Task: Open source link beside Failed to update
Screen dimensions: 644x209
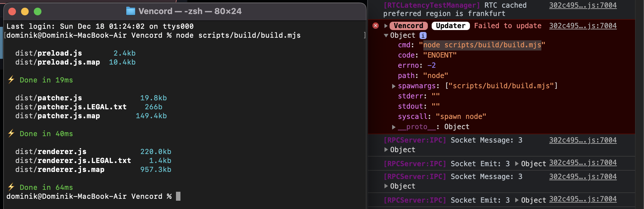Action: coord(583,26)
